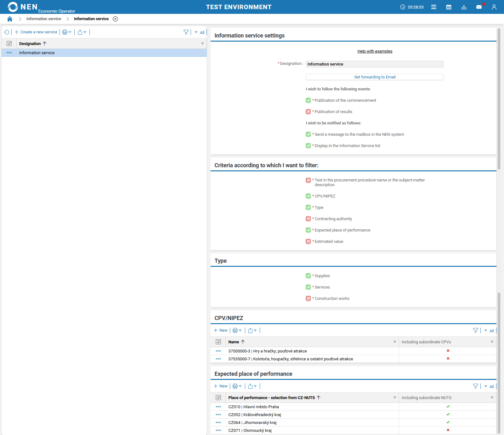This screenshot has width=504, height=435.
Task: Click the download icon in header
Action: point(464,7)
